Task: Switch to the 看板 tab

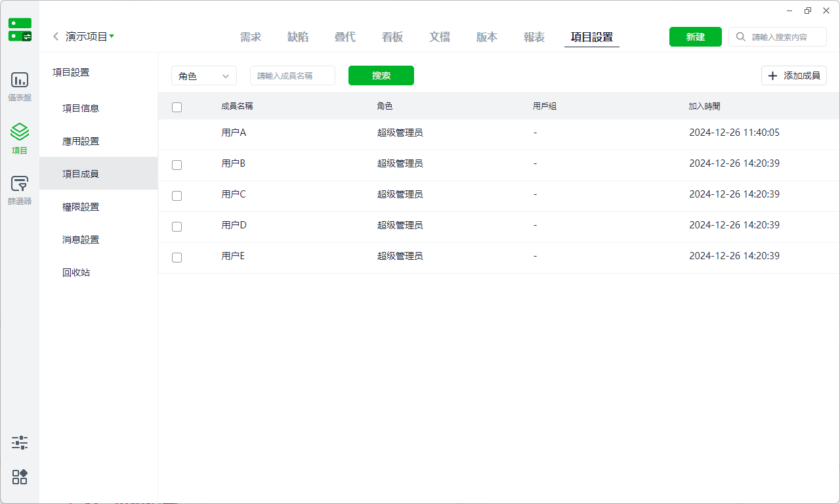Action: click(x=392, y=37)
